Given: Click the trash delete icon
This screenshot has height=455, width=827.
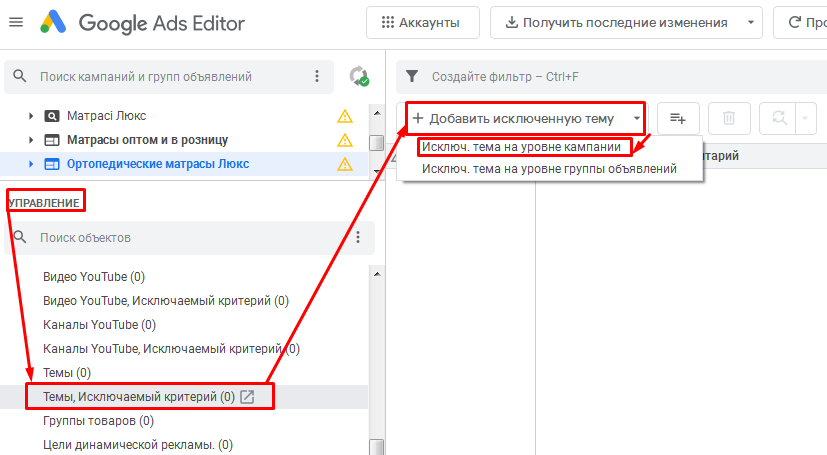Looking at the screenshot, I should (x=729, y=119).
